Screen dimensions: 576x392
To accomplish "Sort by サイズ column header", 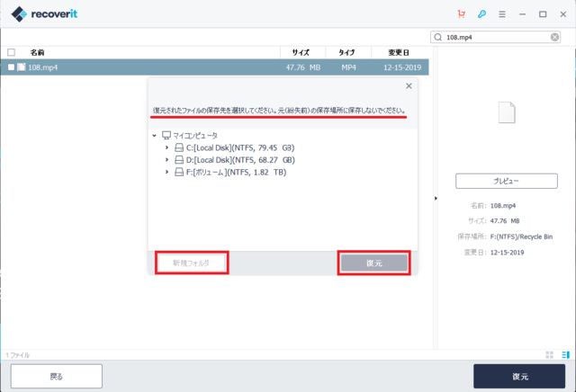I will [x=301, y=52].
